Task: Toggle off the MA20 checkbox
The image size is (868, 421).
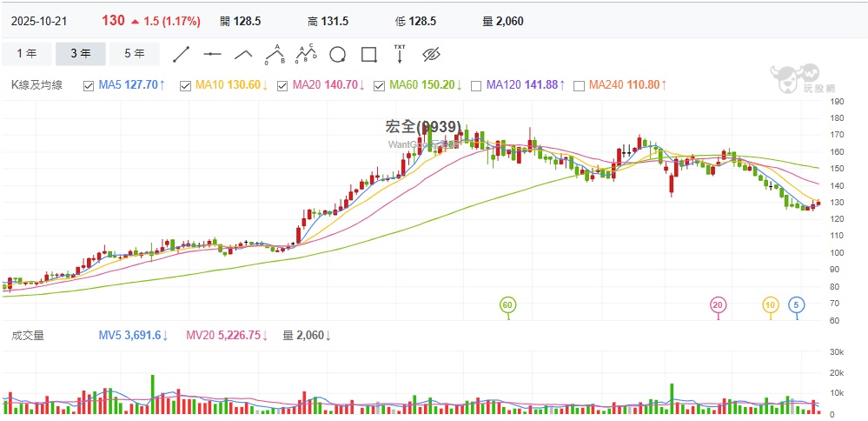Action: [x=282, y=85]
